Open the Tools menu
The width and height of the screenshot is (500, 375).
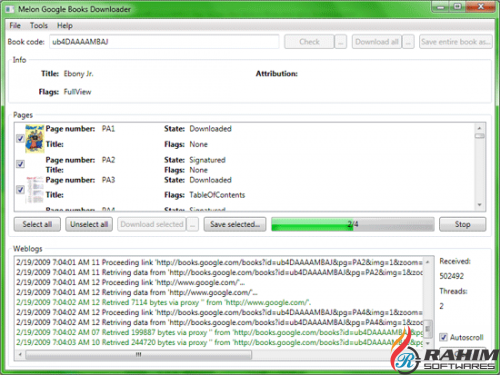[x=39, y=26]
